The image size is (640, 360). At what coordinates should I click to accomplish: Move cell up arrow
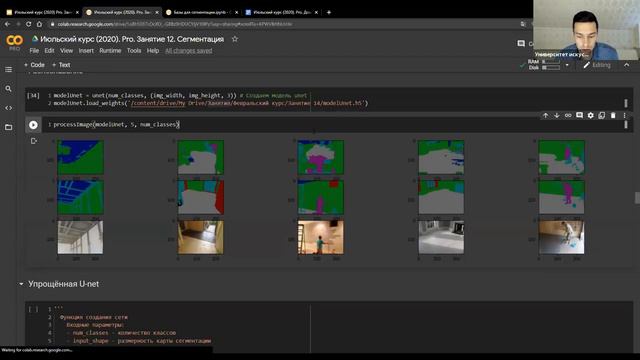(x=545, y=116)
